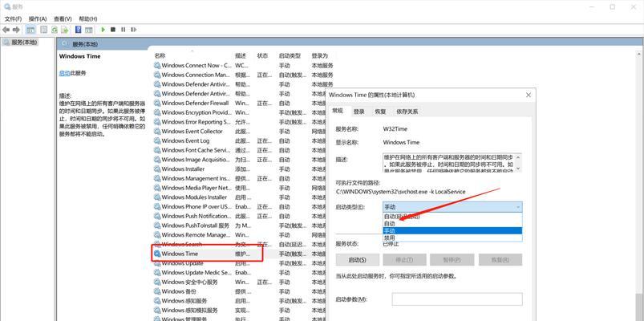Select the Windows Media Player Network row
Image resolution: width=644 pixels, height=321 pixels.
[239, 188]
